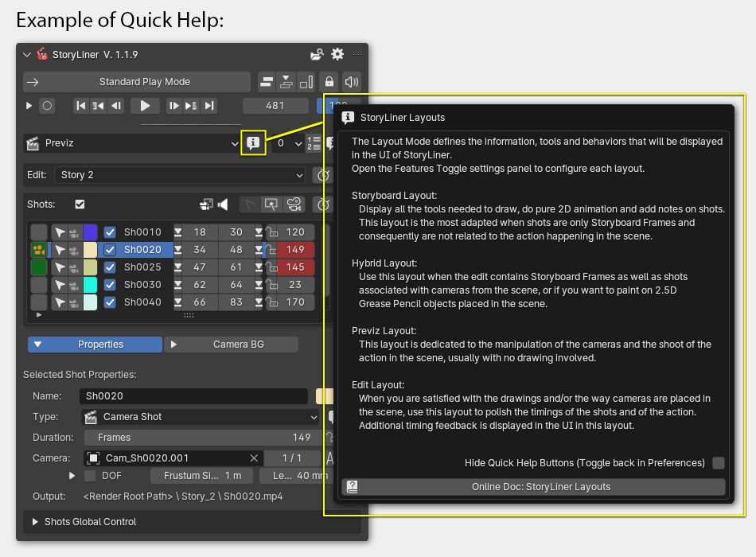Enable the DOF checkbox

(90, 476)
